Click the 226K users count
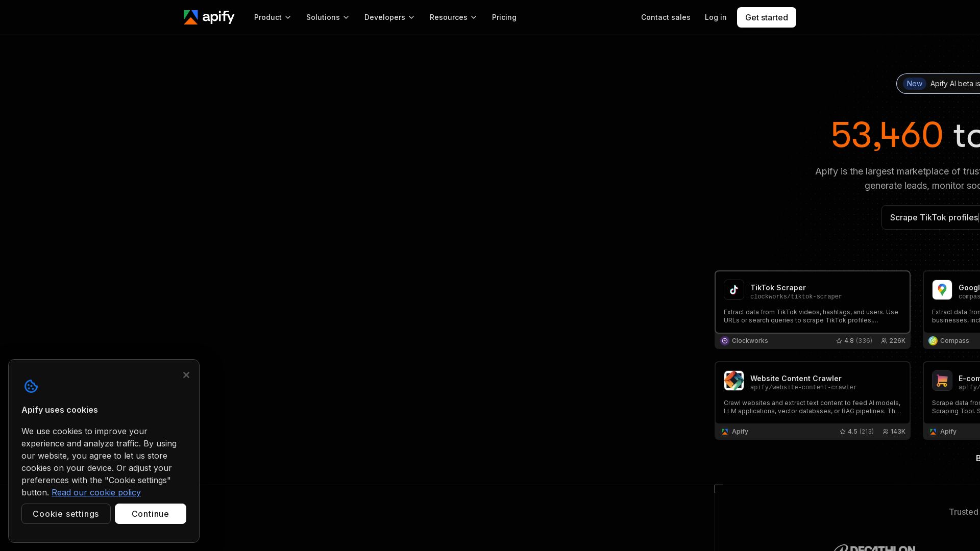The image size is (980, 551). (897, 341)
